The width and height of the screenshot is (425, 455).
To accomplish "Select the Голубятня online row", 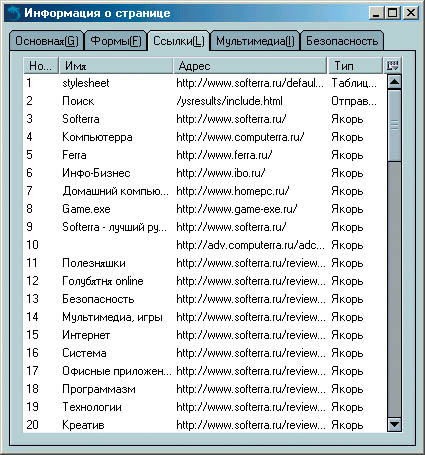I will pyautogui.click(x=205, y=281).
